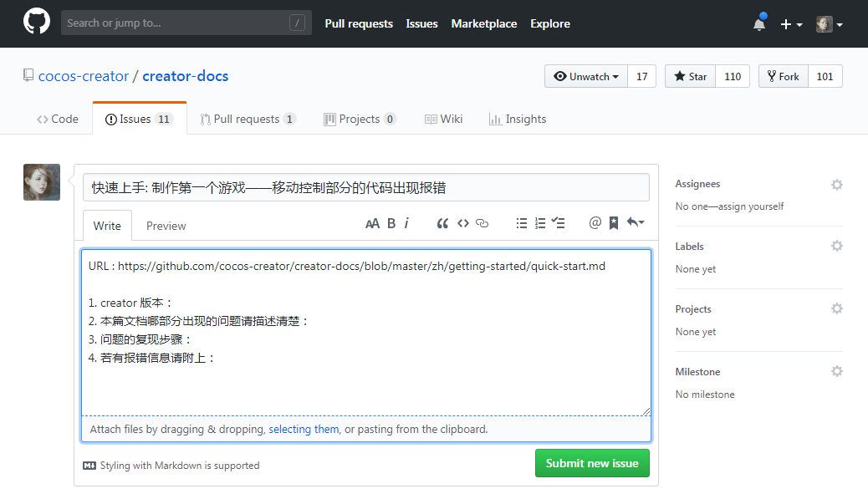Viewport: 868px width, 494px height.
Task: Star the creator-docs repository
Action: (x=691, y=76)
